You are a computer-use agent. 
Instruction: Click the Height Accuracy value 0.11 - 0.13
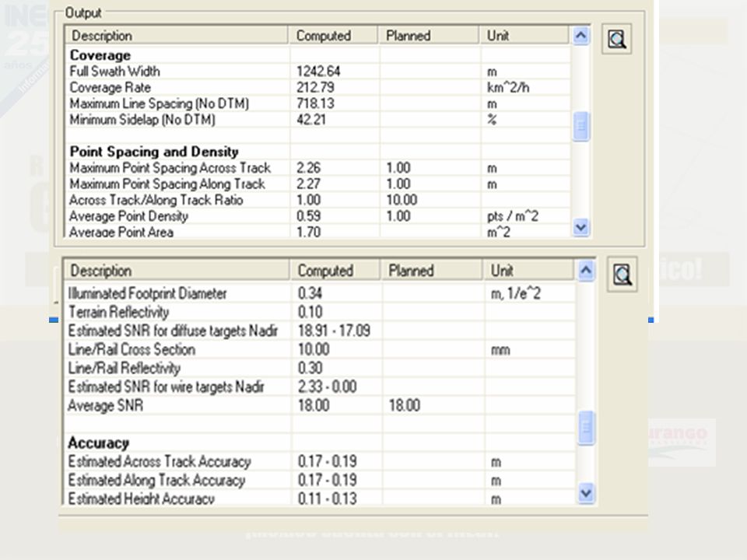click(328, 498)
